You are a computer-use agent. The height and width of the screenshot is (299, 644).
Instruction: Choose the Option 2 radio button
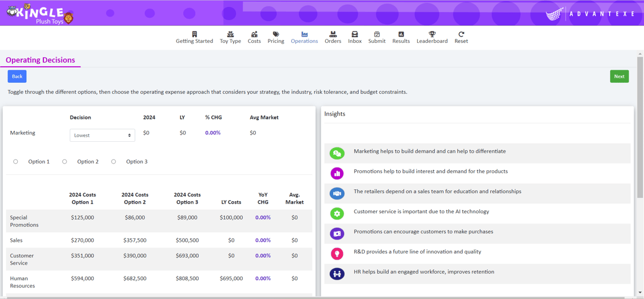pos(65,162)
